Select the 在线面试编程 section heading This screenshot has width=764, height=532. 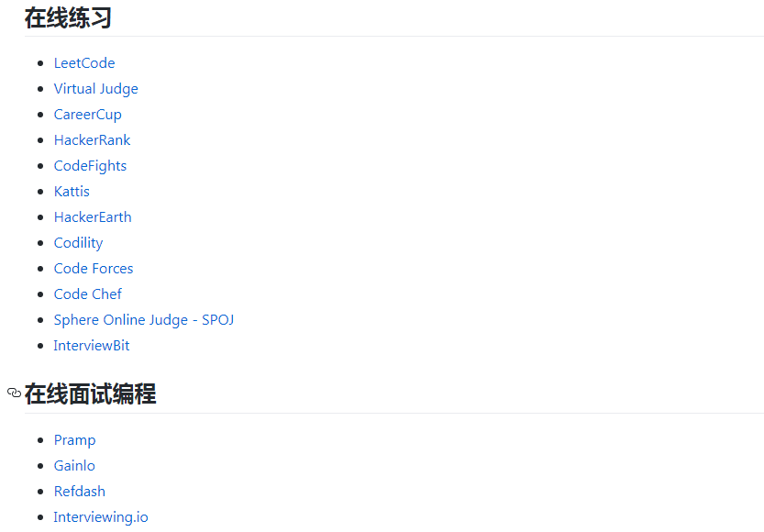pyautogui.click(x=89, y=393)
